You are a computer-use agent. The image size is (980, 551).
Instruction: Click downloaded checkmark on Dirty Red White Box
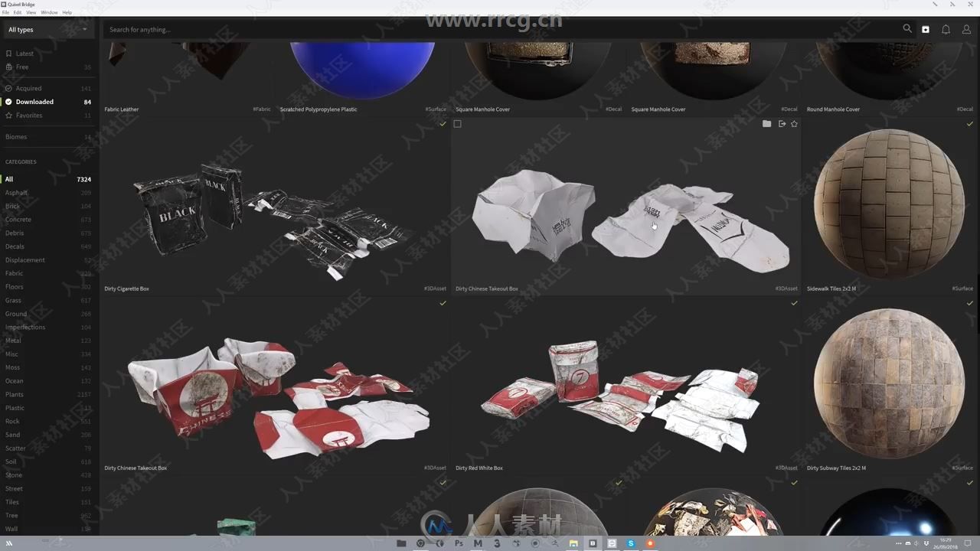(x=794, y=303)
